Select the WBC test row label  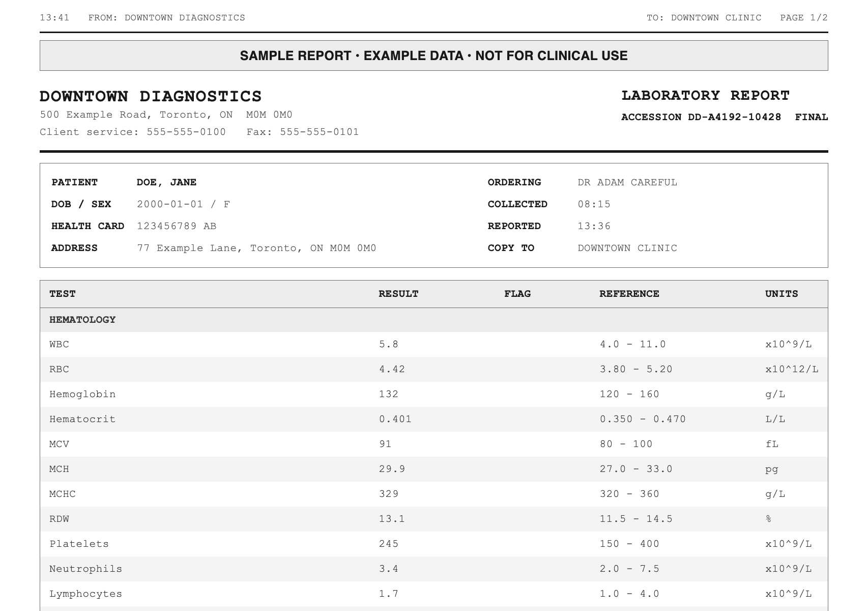click(x=59, y=344)
